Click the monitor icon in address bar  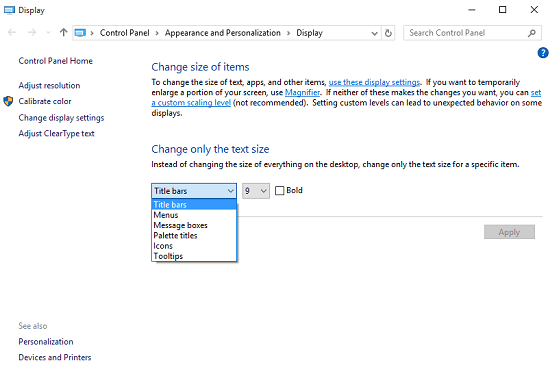click(x=80, y=33)
